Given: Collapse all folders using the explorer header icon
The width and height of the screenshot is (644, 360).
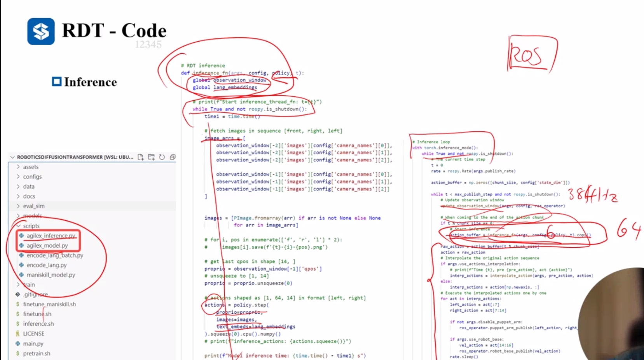Looking at the screenshot, I should point(173,157).
